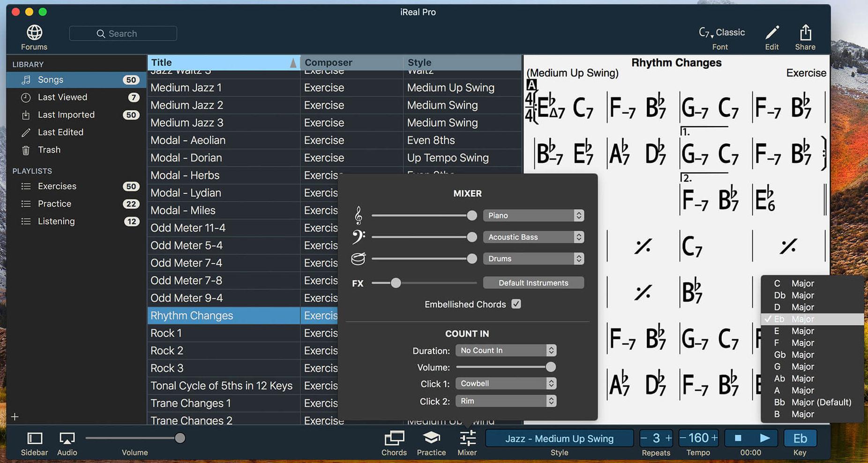Click the Play button
Screen dimensions: 868x463
click(x=764, y=438)
